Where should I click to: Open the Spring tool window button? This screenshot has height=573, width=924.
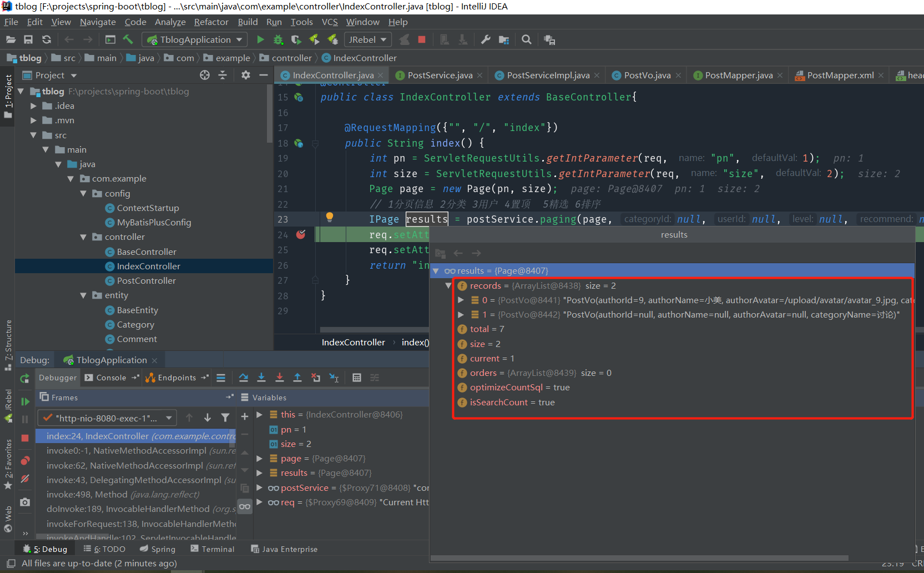(158, 549)
